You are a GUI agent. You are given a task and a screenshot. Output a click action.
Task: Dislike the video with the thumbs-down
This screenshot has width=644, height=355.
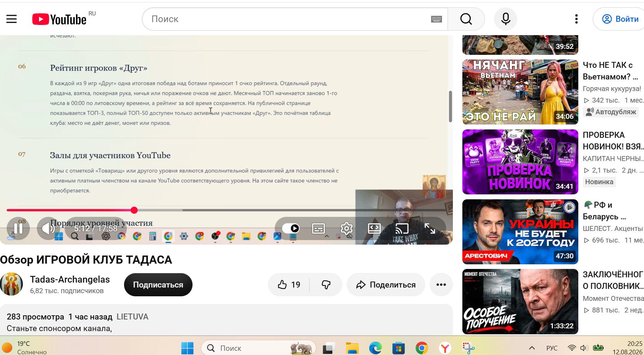(x=326, y=285)
